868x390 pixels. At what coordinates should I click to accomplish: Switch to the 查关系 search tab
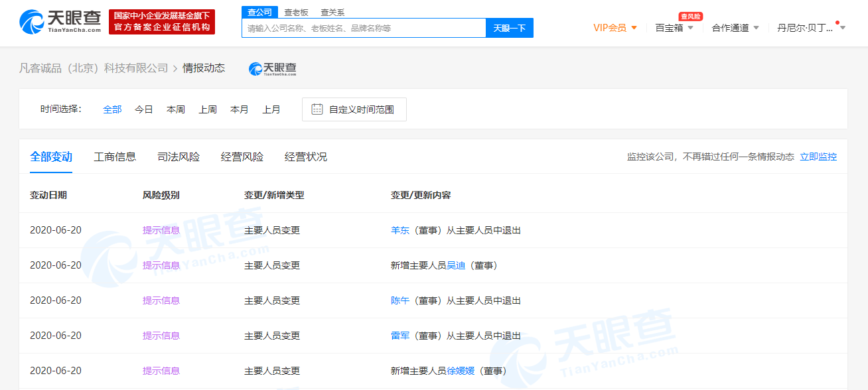tap(332, 12)
